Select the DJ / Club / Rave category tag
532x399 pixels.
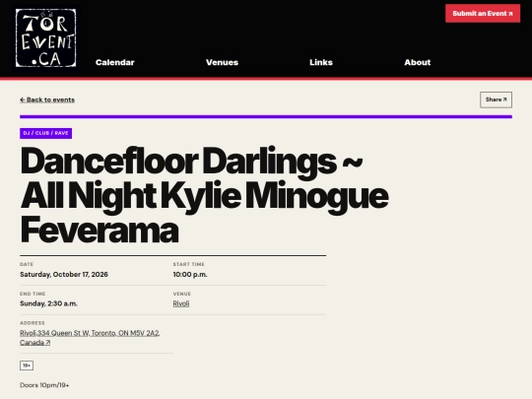click(x=45, y=133)
